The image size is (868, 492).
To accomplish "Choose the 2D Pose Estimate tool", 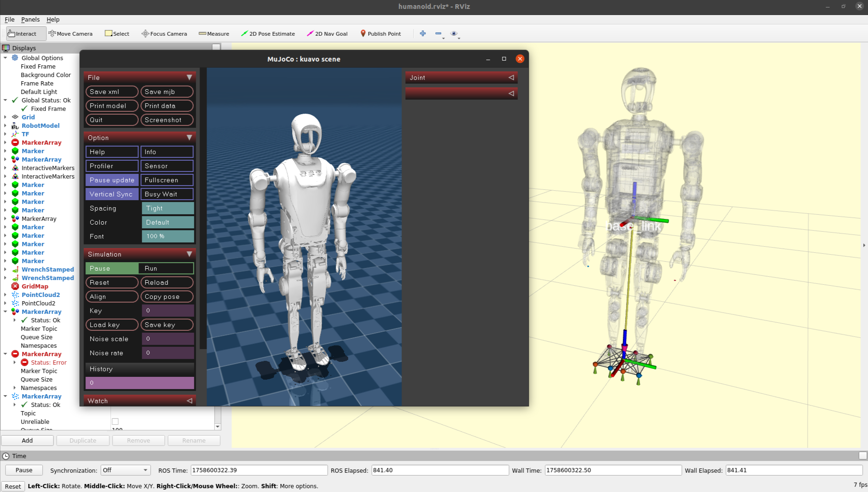I will point(268,34).
